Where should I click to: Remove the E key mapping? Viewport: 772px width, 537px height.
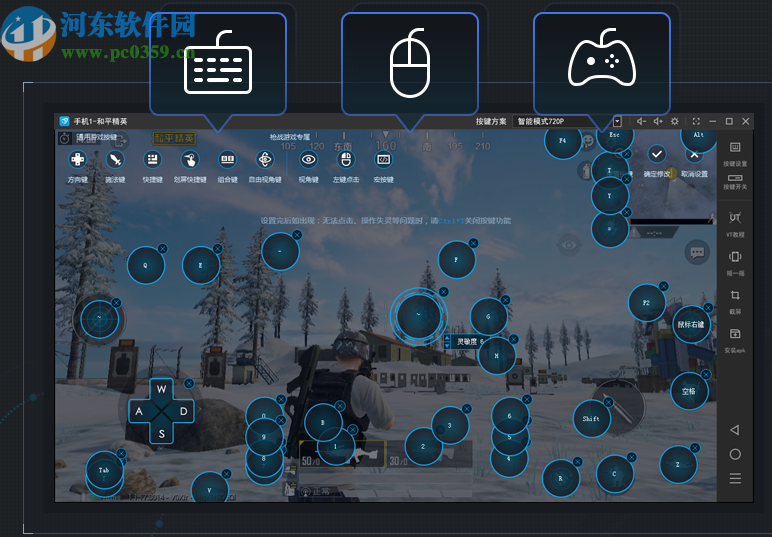218,249
